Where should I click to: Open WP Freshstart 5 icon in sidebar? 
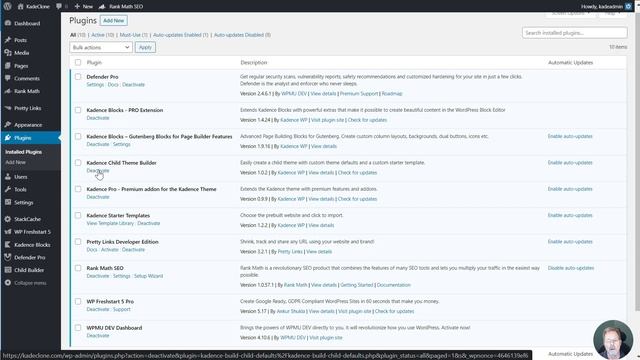point(8,232)
